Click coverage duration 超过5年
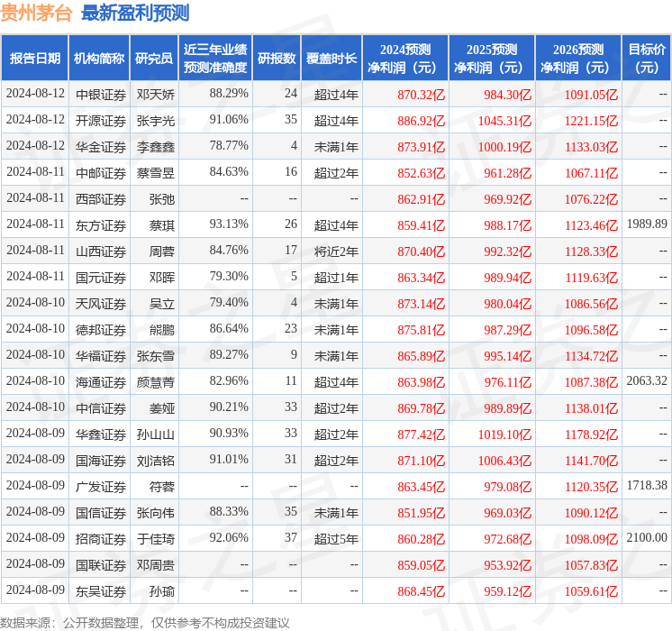Screen dimensions: 672x631 coord(336,540)
